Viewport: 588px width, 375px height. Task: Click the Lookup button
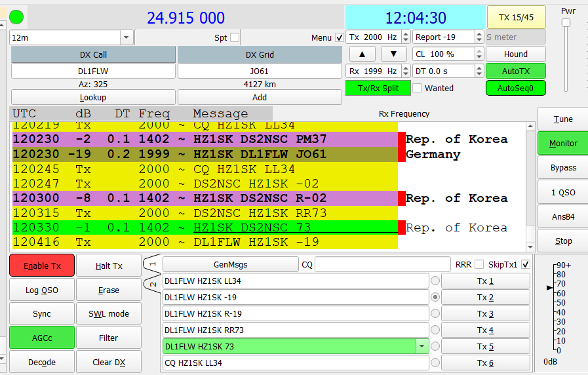[x=93, y=98]
